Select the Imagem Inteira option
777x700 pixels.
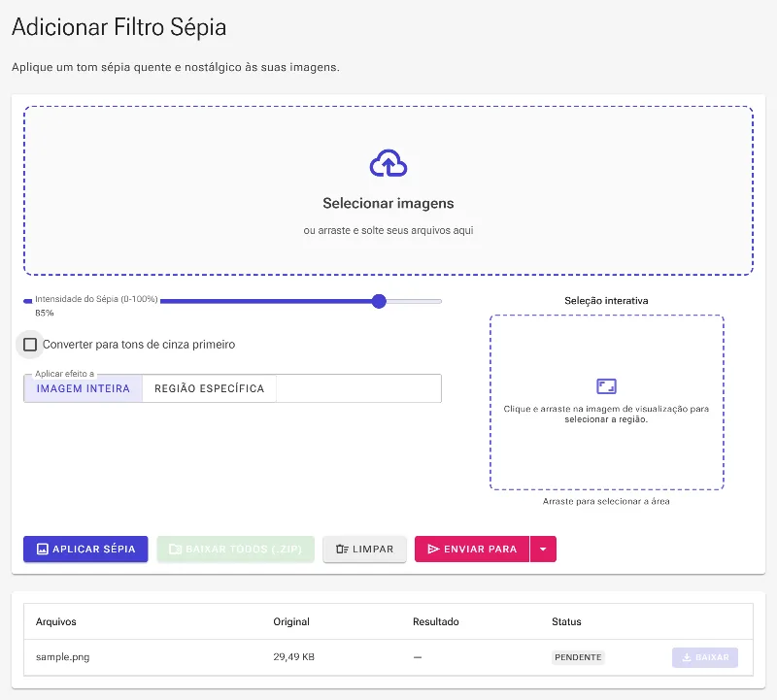tap(84, 388)
